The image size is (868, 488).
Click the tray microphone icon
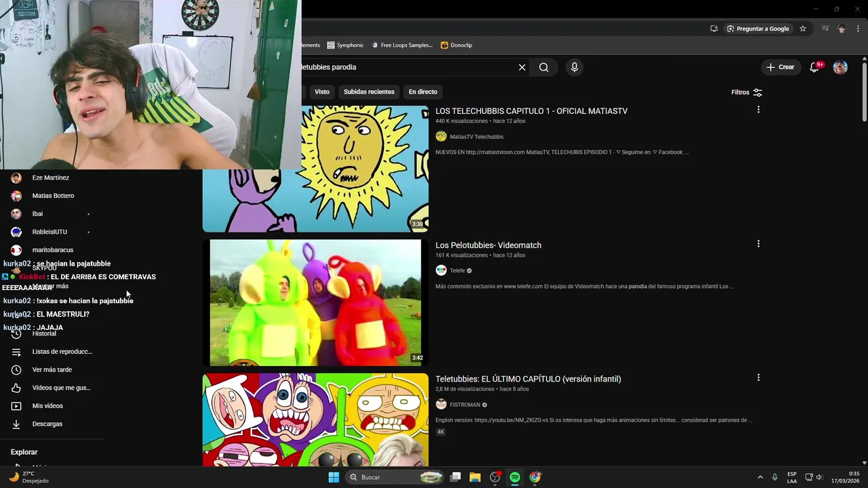pyautogui.click(x=774, y=477)
